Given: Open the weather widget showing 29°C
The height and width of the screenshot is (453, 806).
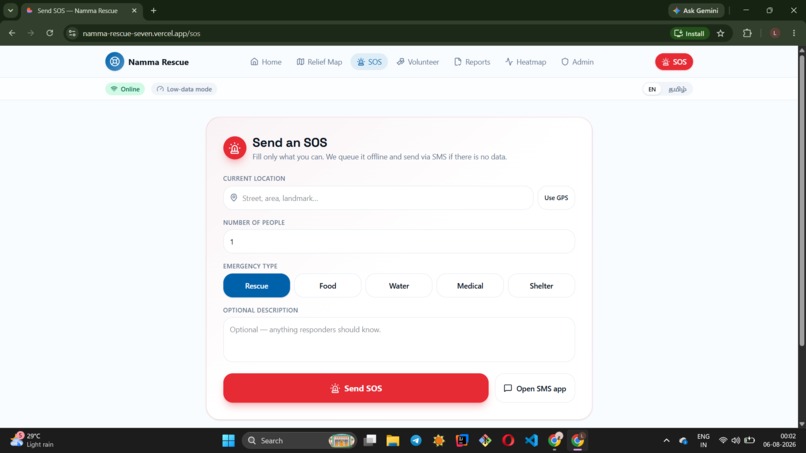Looking at the screenshot, I should pyautogui.click(x=32, y=440).
